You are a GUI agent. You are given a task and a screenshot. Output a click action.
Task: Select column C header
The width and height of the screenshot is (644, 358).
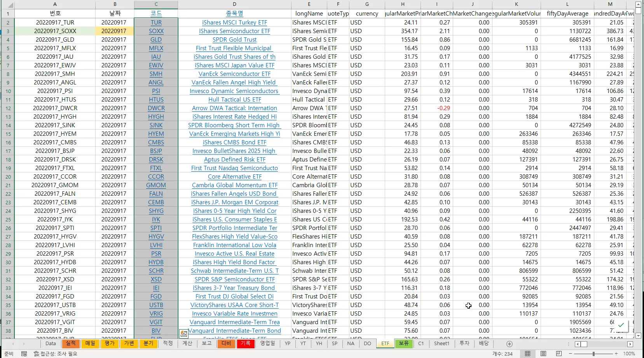(x=156, y=4)
